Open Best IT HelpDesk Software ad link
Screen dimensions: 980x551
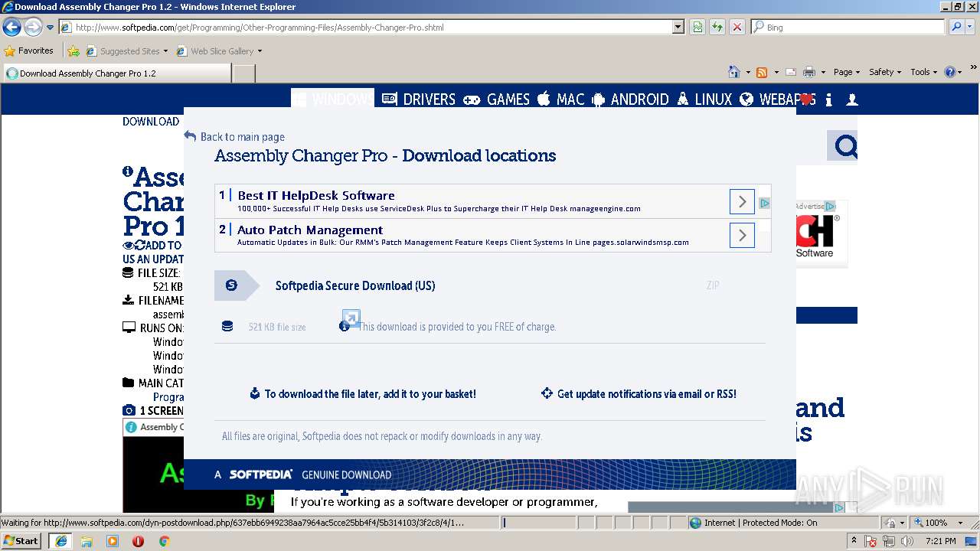[x=316, y=195]
